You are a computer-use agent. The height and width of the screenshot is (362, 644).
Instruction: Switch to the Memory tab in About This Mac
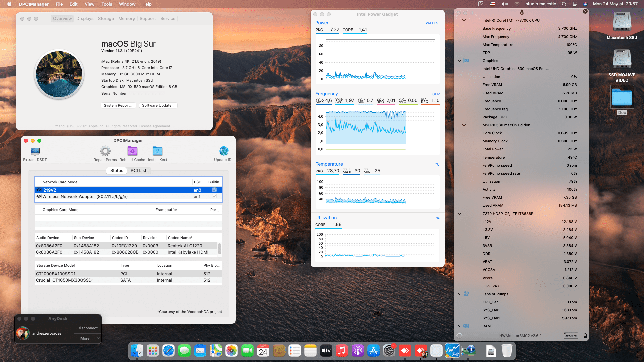click(x=127, y=19)
